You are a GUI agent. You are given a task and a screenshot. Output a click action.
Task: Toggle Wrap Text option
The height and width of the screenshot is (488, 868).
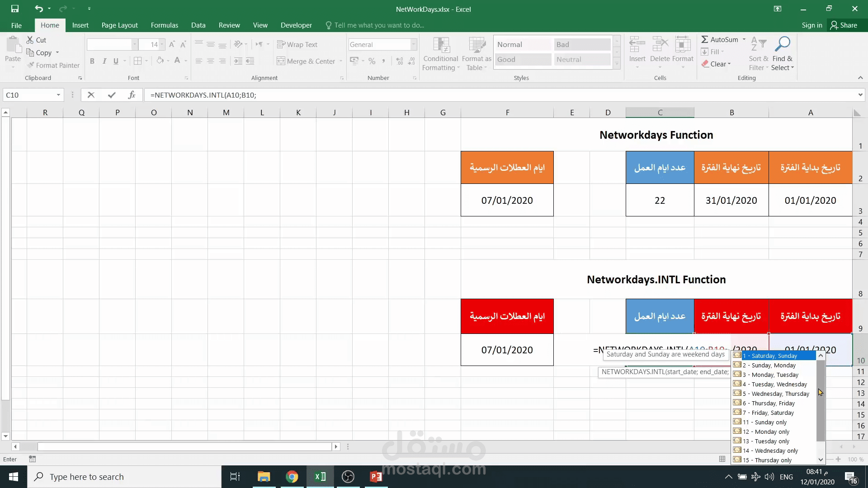[x=297, y=44]
